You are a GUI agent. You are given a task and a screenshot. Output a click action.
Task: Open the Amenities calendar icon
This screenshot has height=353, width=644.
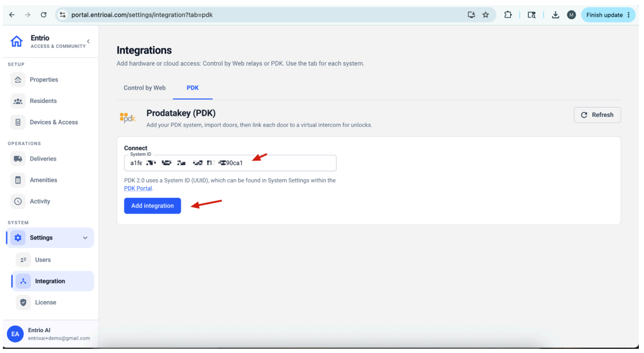(17, 180)
